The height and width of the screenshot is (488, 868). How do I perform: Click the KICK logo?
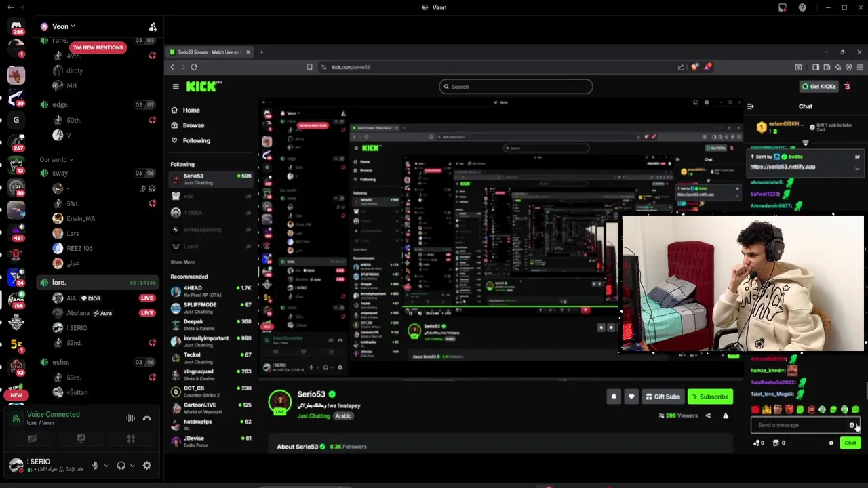pos(204,86)
